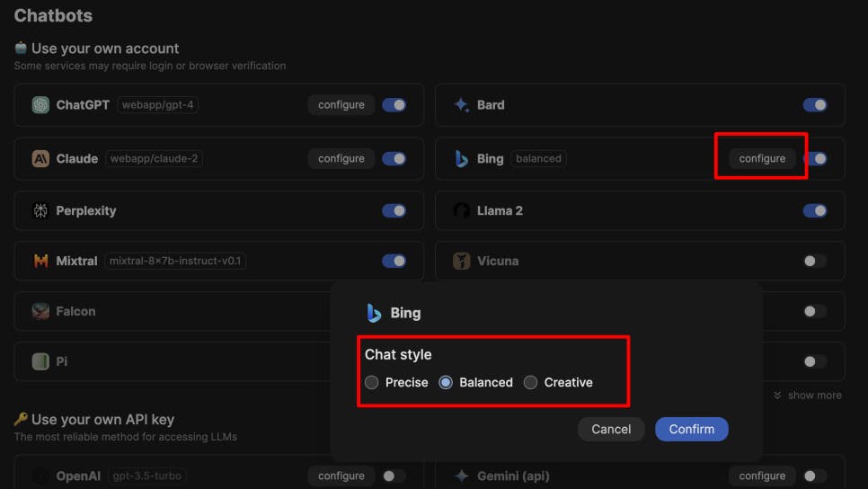The image size is (868, 489).
Task: Open Bing configure settings
Action: (762, 158)
